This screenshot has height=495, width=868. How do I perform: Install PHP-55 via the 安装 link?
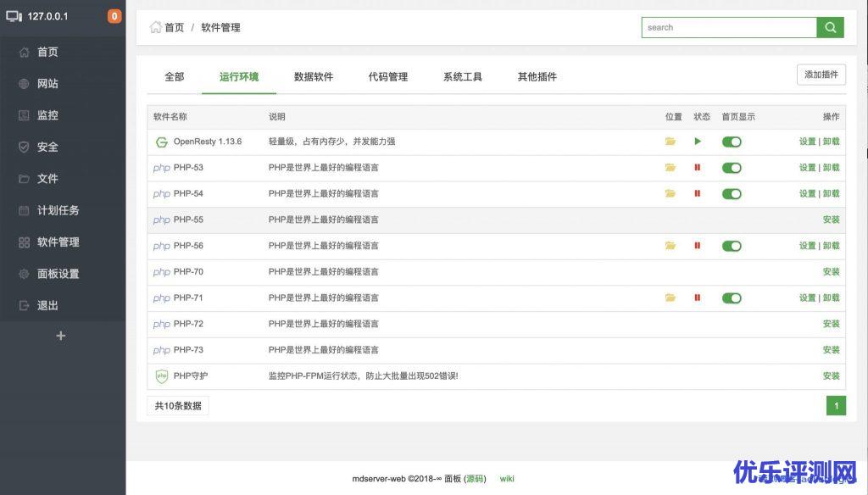click(831, 220)
